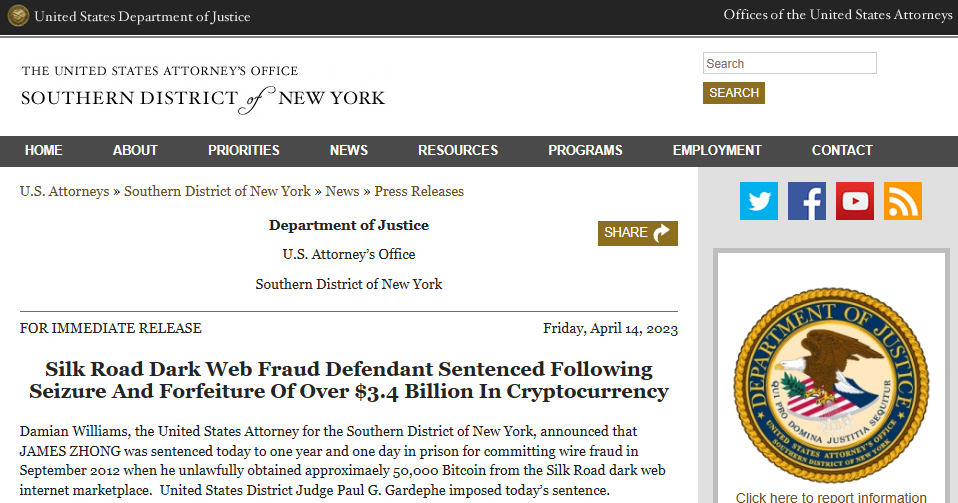Viewport: 958px width, 503px height.
Task: Click the gold SEARCH button
Action: [734, 93]
